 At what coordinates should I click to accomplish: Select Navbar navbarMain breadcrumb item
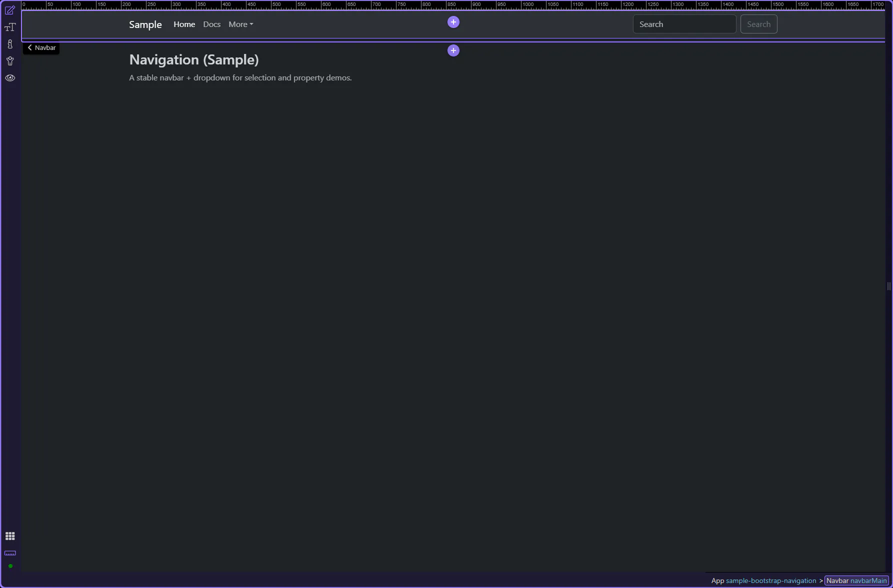[x=856, y=581]
